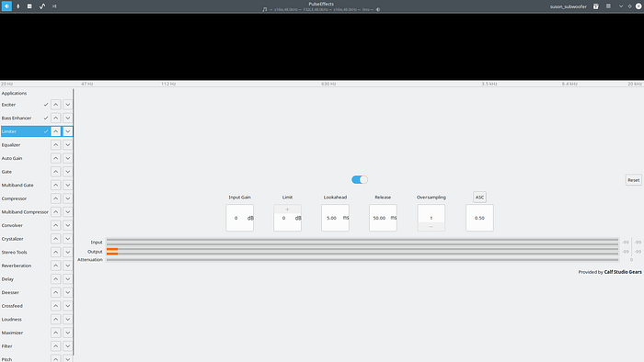Click the Output level meter bar

(x=362, y=252)
